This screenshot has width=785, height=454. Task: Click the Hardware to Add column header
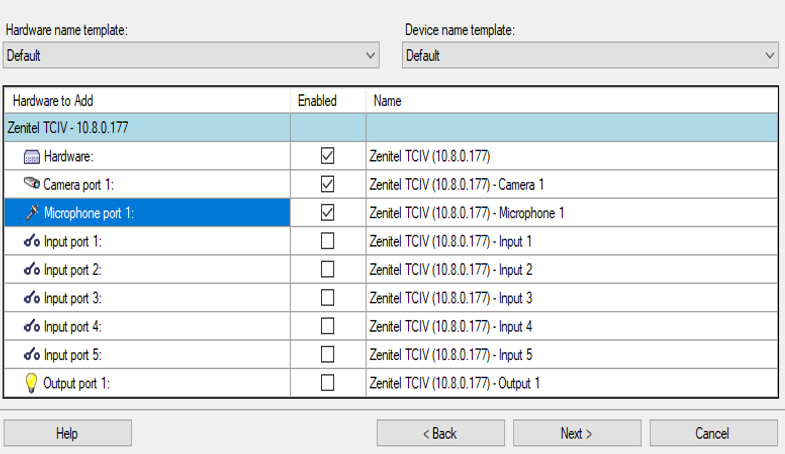(x=148, y=101)
